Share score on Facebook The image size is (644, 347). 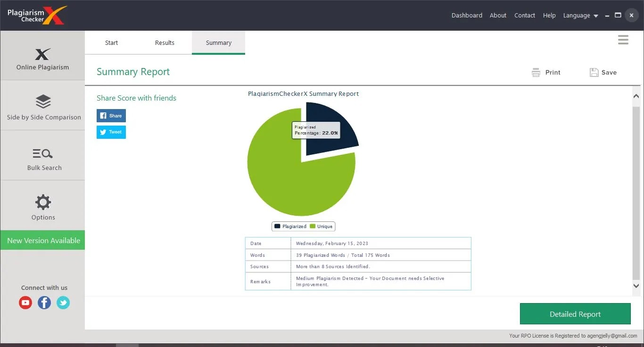[x=111, y=116]
